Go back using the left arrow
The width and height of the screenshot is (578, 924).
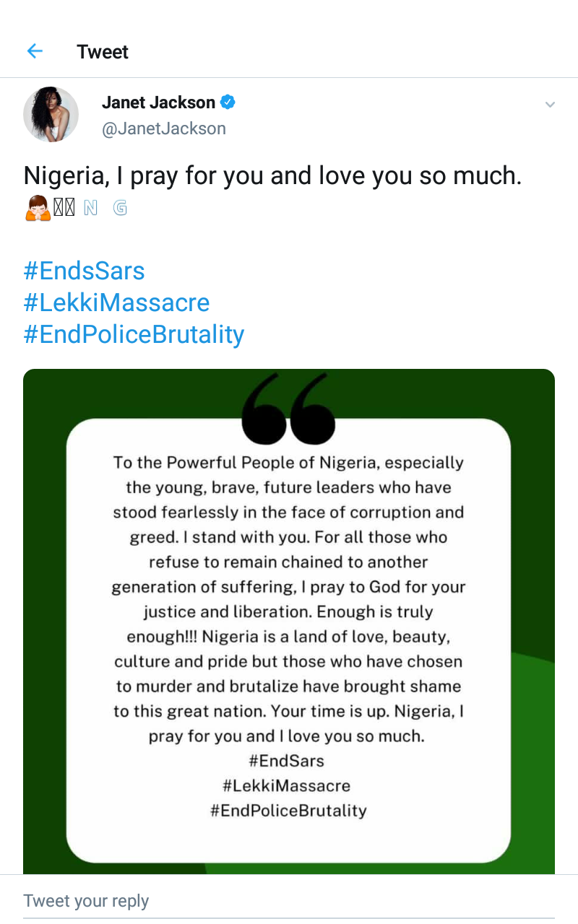tap(35, 51)
